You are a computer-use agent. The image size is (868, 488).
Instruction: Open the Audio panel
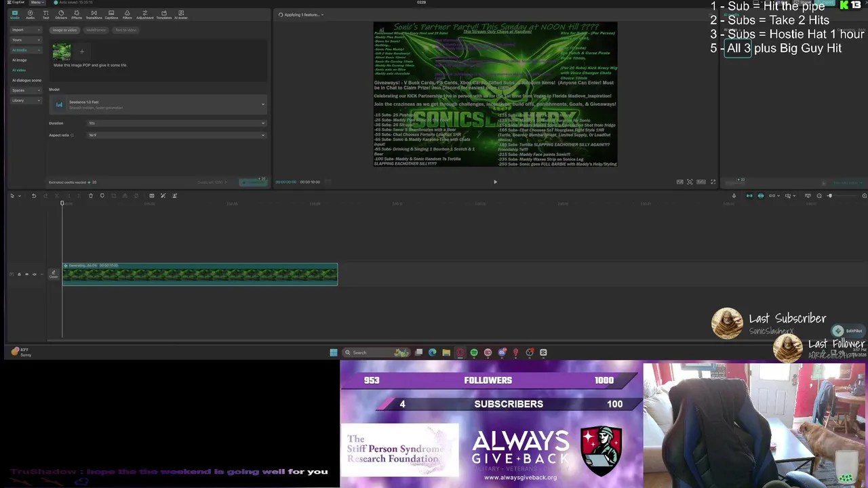tap(30, 14)
